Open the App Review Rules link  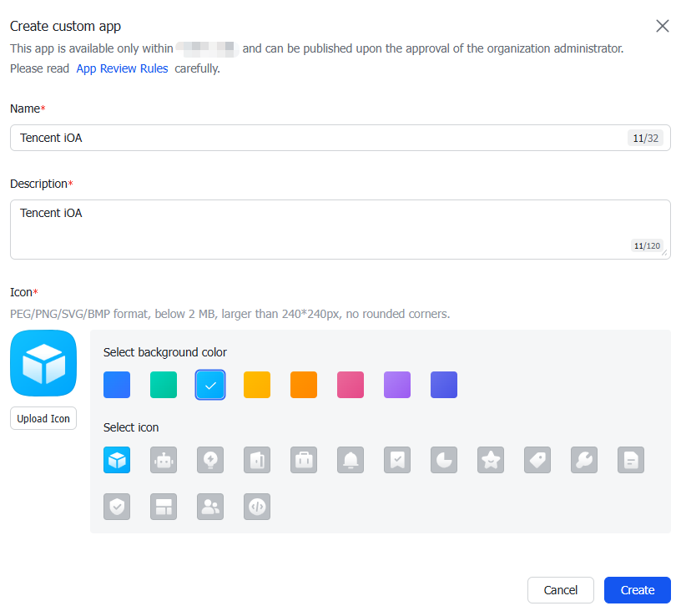pos(122,68)
